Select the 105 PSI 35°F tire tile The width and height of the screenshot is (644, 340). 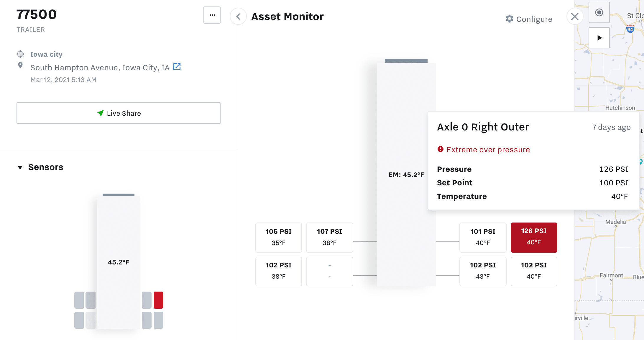click(278, 237)
